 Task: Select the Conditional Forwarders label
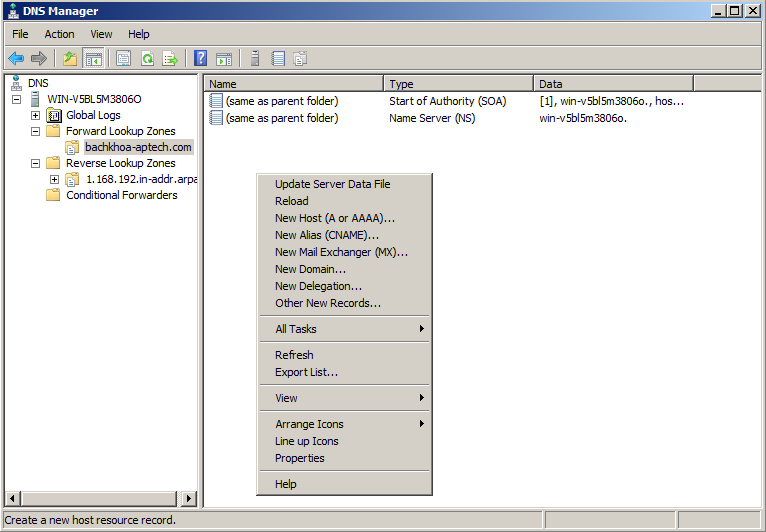122,195
